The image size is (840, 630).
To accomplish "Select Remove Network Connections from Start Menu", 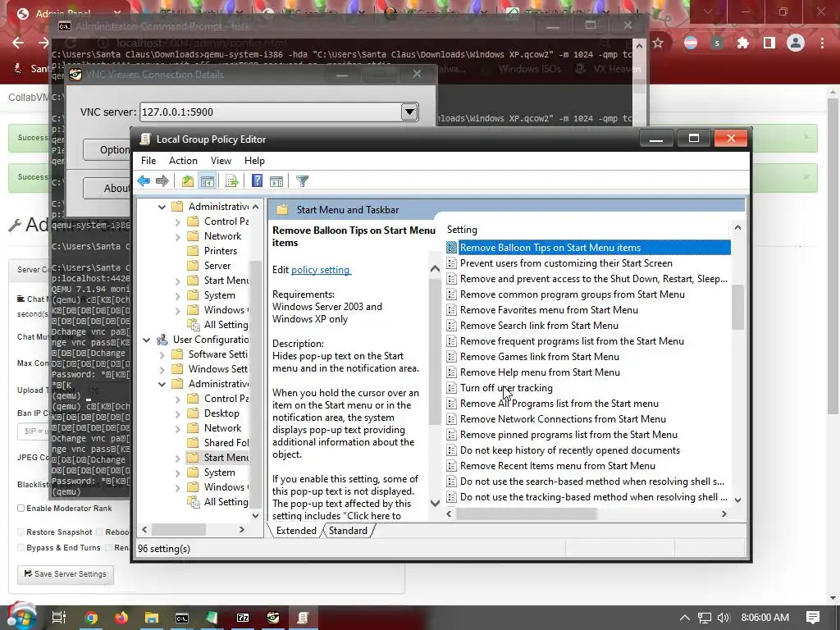I will point(563,419).
